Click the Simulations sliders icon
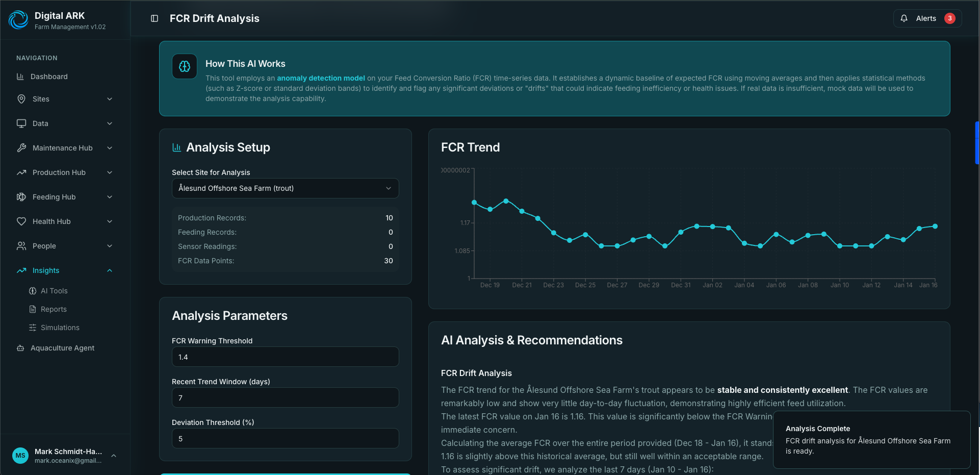 [x=33, y=328]
